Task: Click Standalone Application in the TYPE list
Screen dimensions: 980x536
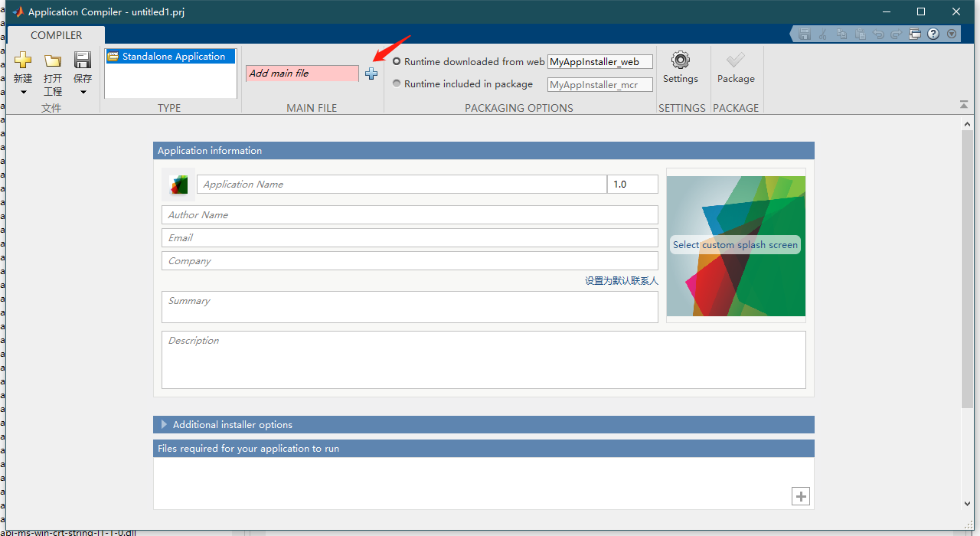Action: [x=170, y=56]
